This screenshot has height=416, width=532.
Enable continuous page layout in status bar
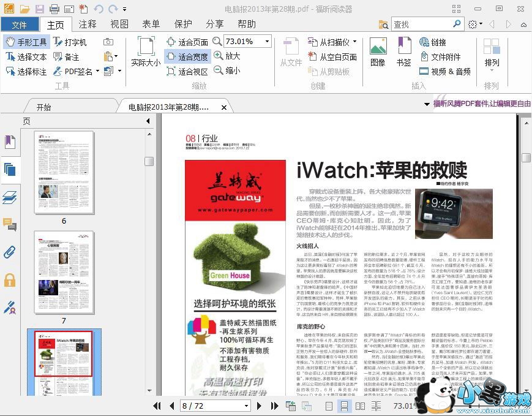(344, 406)
